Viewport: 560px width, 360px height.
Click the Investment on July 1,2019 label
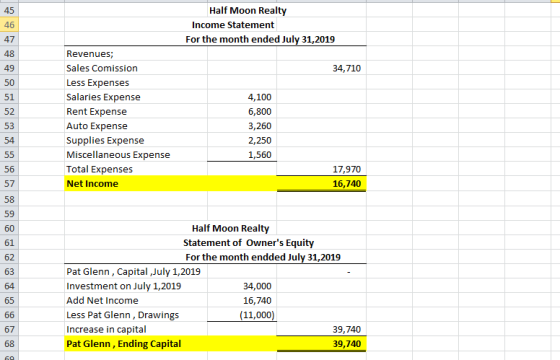(124, 286)
